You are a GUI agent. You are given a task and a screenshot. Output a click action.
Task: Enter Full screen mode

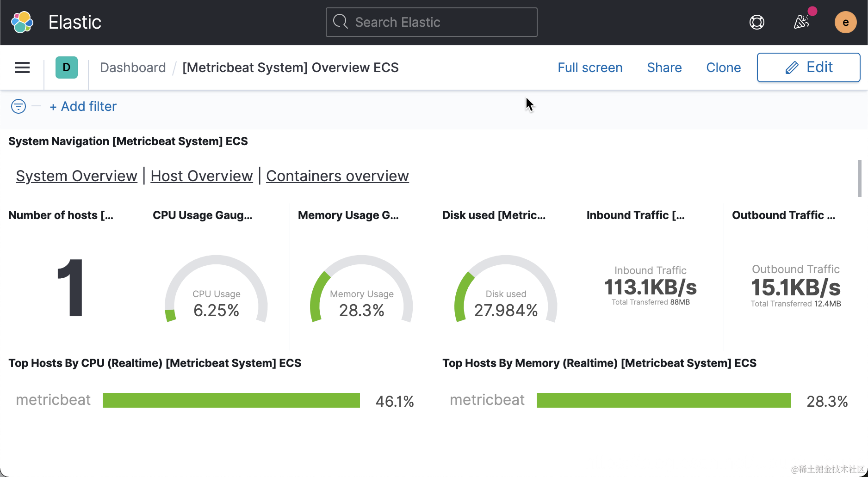coord(590,67)
